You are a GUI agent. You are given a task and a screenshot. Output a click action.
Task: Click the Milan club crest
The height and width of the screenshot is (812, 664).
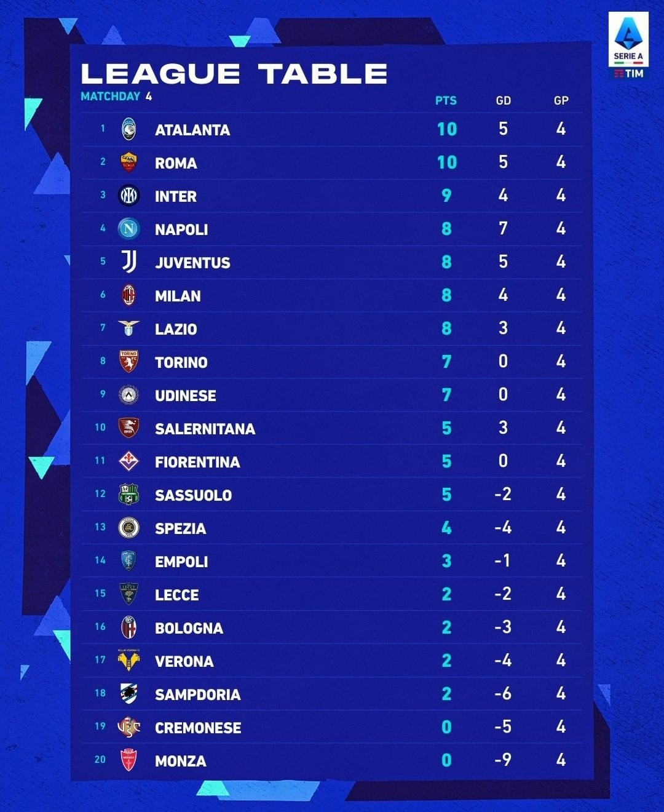coord(128,295)
